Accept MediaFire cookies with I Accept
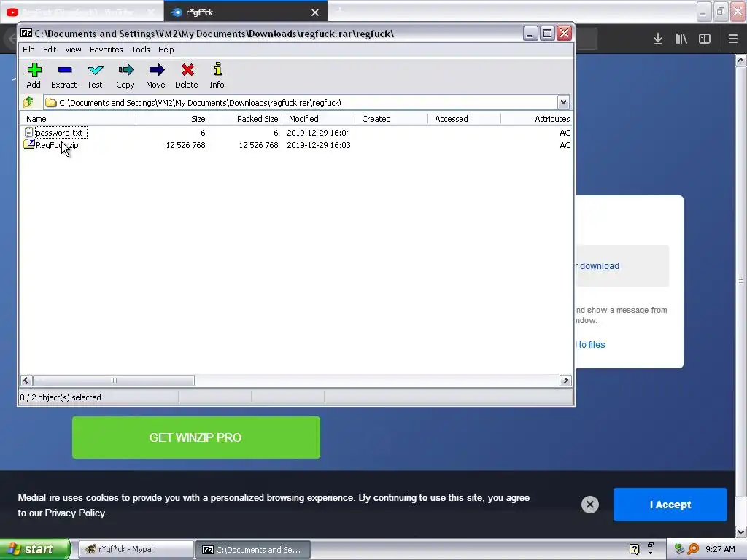Image resolution: width=747 pixels, height=560 pixels. click(670, 505)
